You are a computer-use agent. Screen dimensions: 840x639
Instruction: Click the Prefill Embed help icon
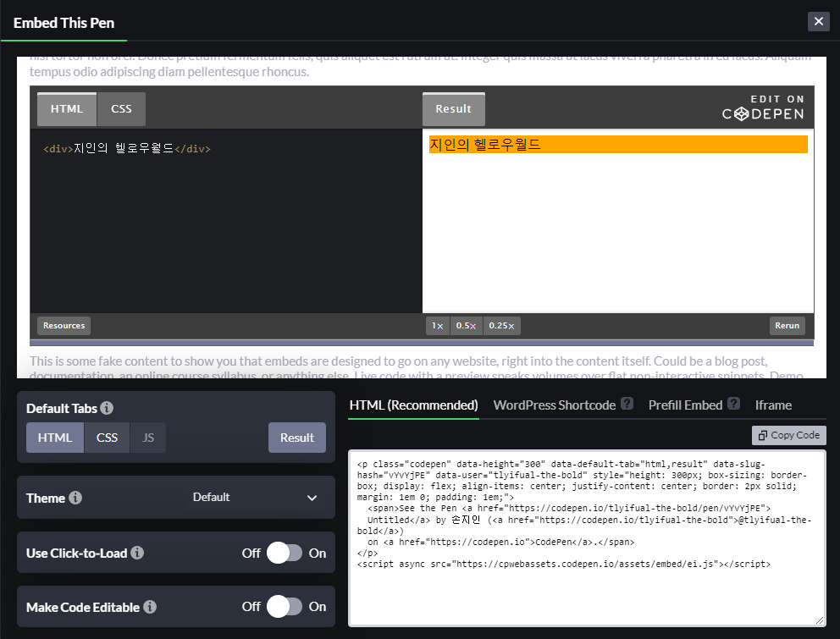(x=734, y=404)
